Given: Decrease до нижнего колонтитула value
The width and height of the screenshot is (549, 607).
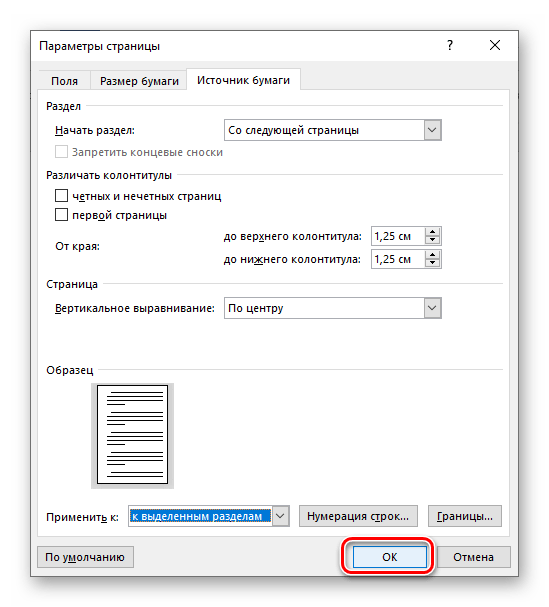Looking at the screenshot, I should (432, 263).
